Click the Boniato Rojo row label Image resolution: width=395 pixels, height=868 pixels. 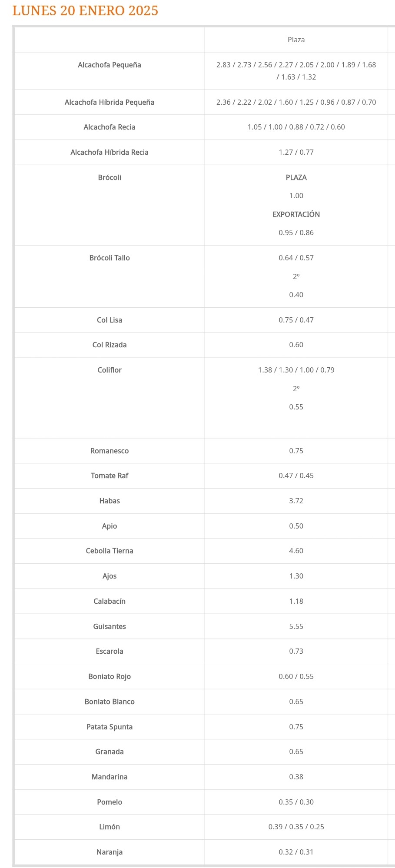(x=110, y=676)
